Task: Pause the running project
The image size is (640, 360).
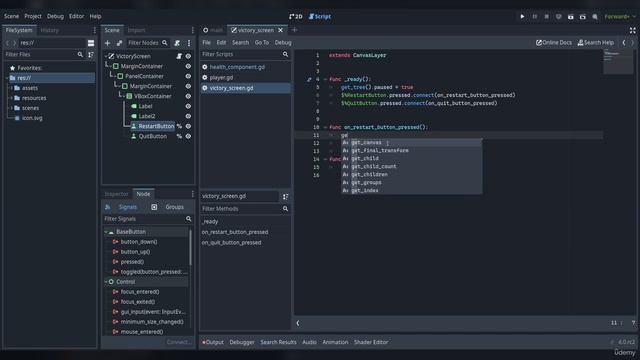Action: pyautogui.click(x=535, y=17)
